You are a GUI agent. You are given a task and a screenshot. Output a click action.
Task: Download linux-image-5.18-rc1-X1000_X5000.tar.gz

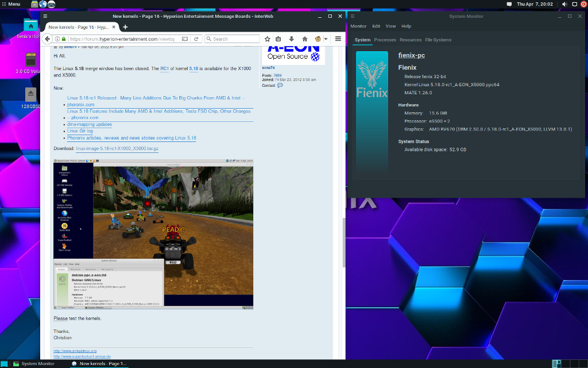(117, 148)
